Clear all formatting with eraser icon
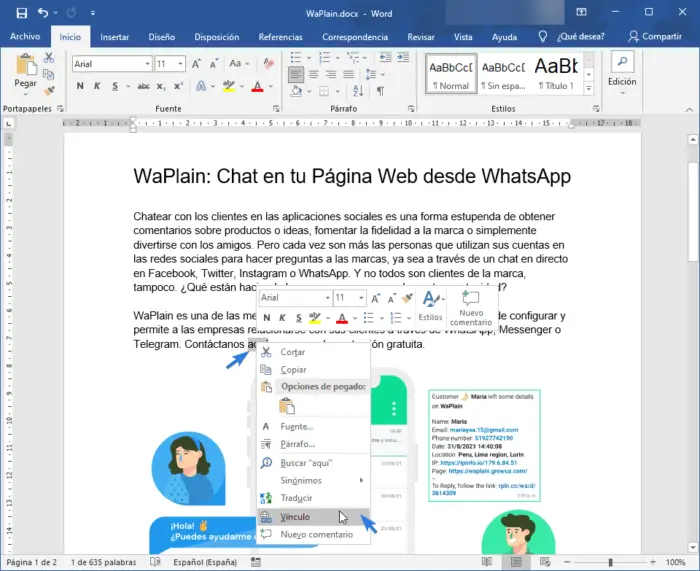Screen dimensions: 700x571 [x=268, y=64]
